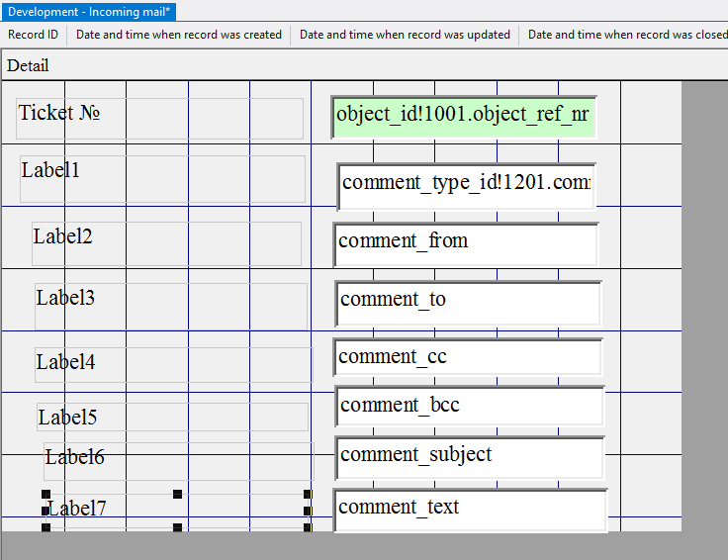The width and height of the screenshot is (728, 560).
Task: Select the comment_bcc text box
Action: (x=470, y=406)
